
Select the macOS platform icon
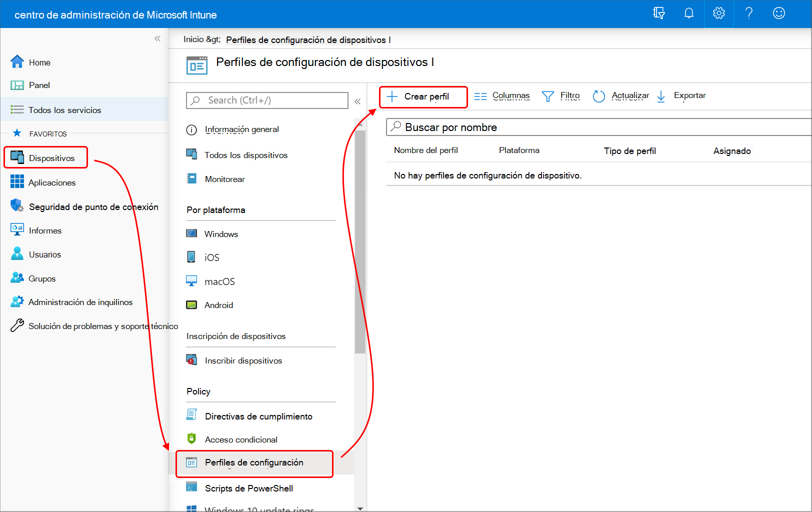[x=191, y=280]
